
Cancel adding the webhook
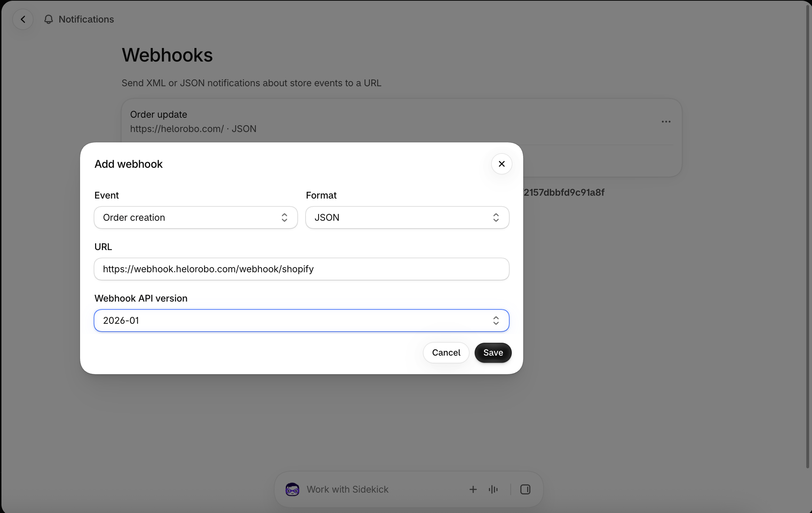click(446, 353)
